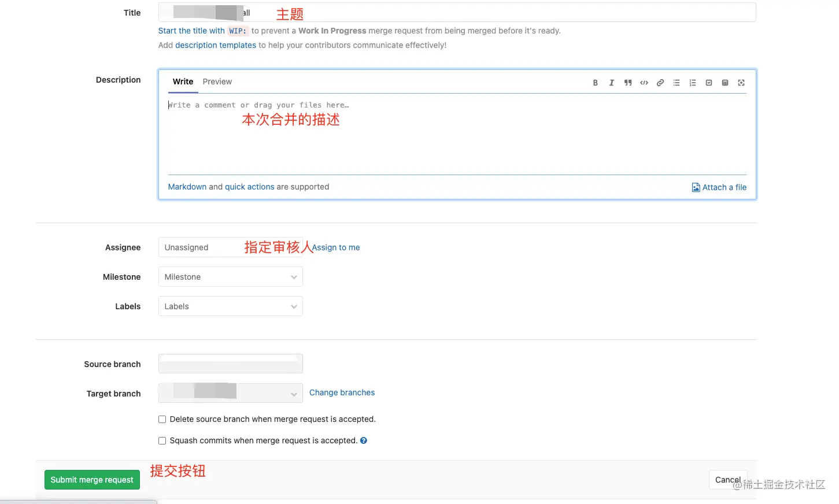Enable squash commits when merge is accepted
The image size is (839, 504).
tap(162, 440)
